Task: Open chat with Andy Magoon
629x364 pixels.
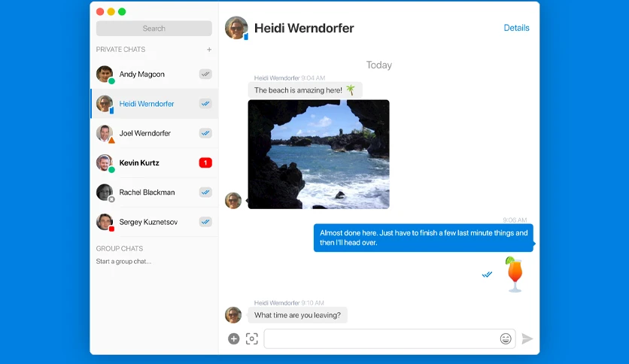Action: point(154,74)
